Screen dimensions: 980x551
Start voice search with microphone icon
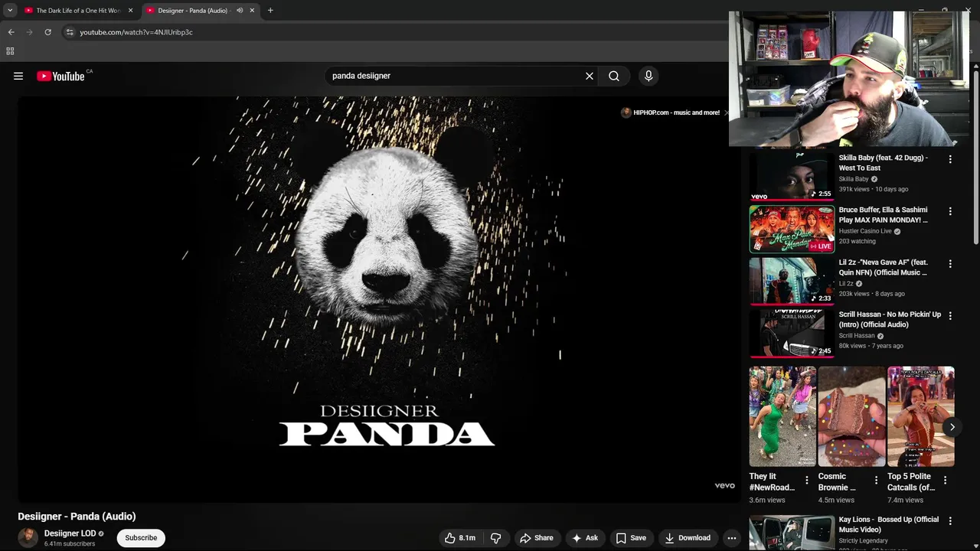click(x=648, y=76)
